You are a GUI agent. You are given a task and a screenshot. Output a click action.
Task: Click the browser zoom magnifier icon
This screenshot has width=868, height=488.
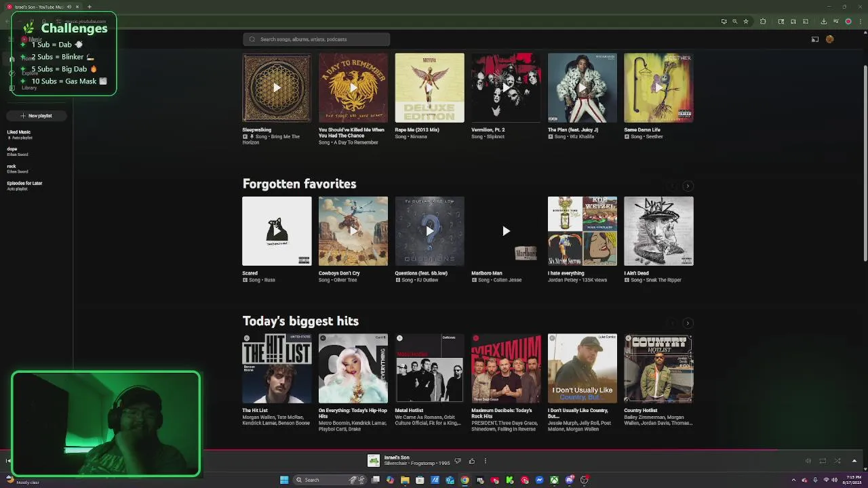click(x=734, y=22)
